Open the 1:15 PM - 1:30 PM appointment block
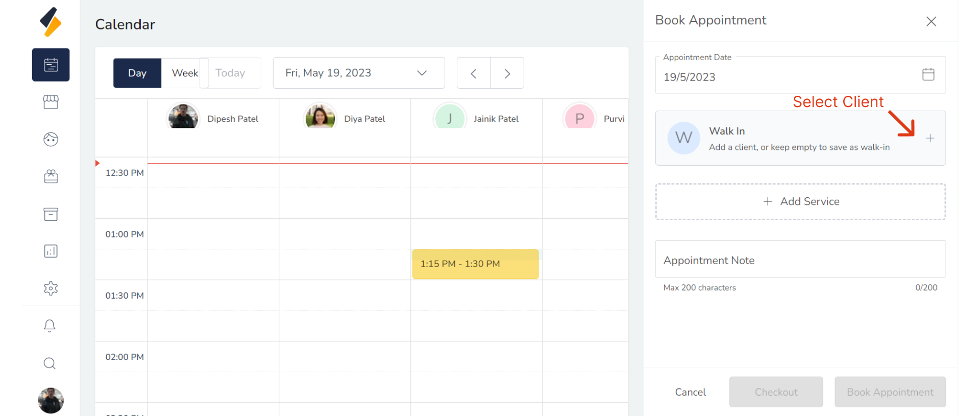The width and height of the screenshot is (980, 416). point(475,264)
